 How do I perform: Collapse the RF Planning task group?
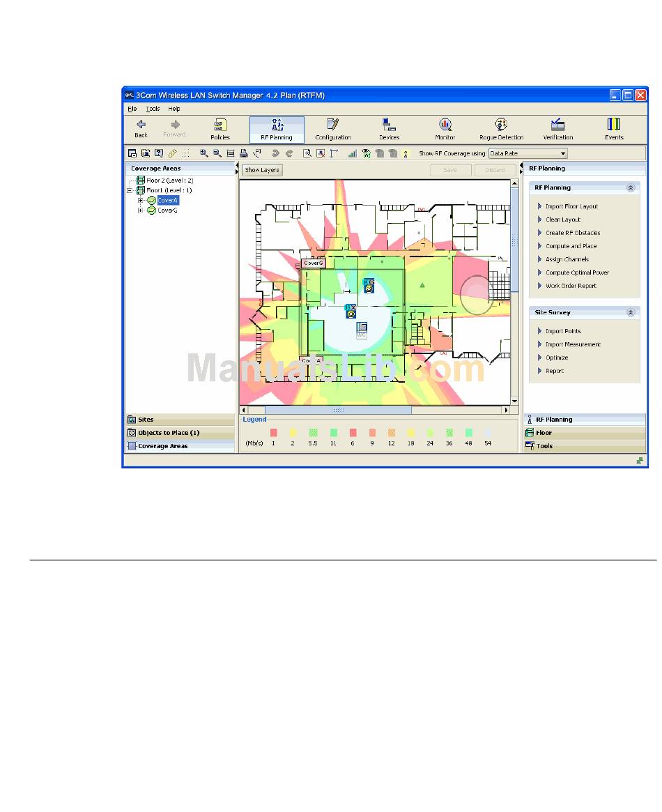coord(631,187)
